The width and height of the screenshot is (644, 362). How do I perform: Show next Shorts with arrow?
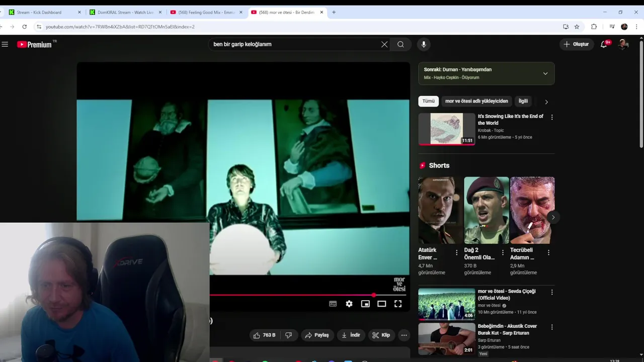(x=553, y=217)
